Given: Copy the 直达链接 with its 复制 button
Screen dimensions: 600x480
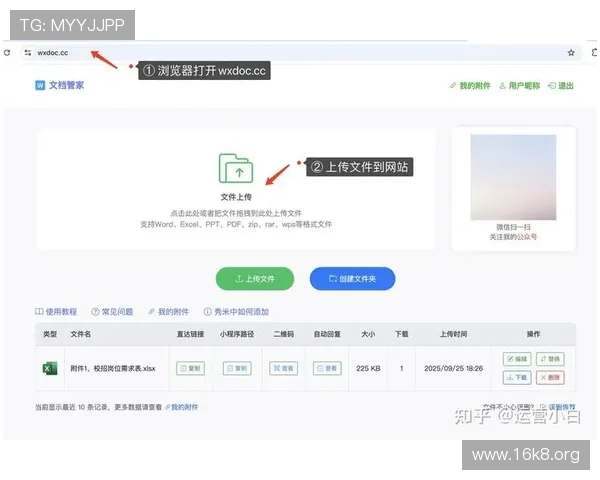Looking at the screenshot, I should coord(190,368).
